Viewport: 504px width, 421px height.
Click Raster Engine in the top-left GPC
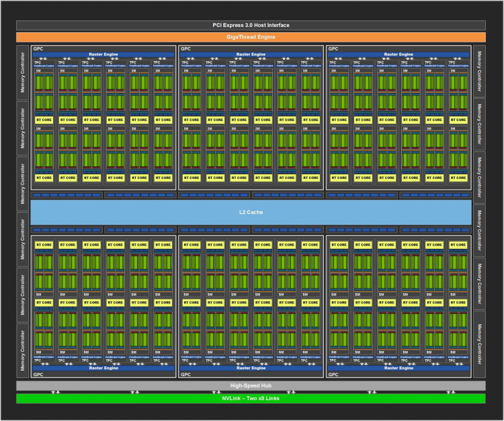[x=103, y=54]
